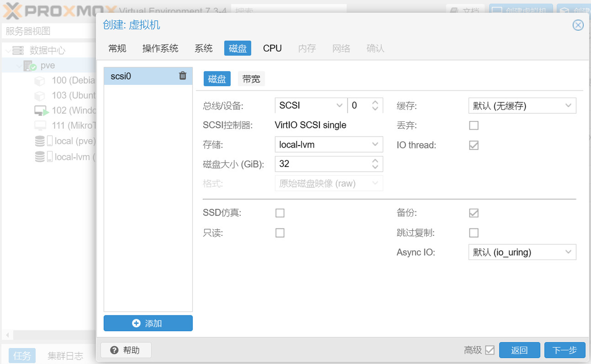The width and height of the screenshot is (591, 364).
Task: Click the pve node icon
Action: [30, 65]
